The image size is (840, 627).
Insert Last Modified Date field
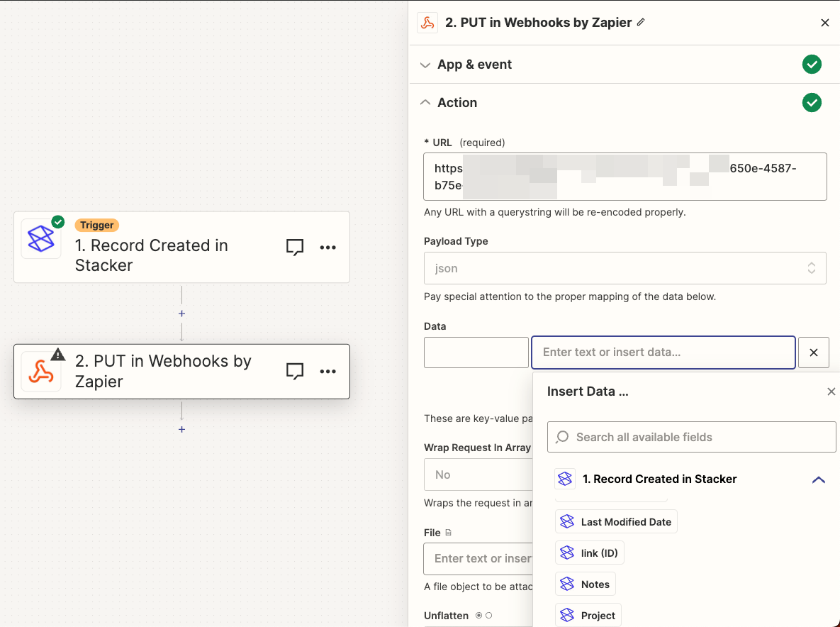pyautogui.click(x=616, y=521)
